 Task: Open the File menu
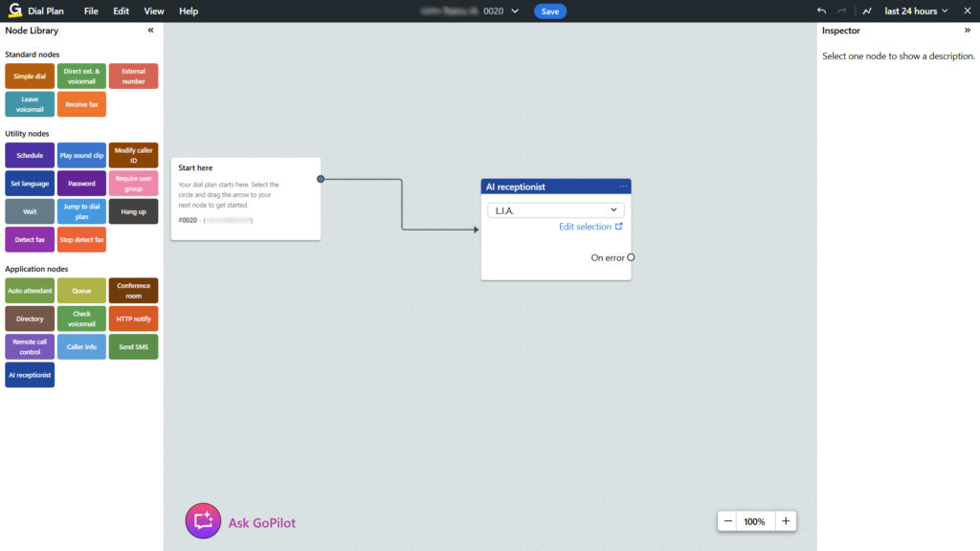(x=91, y=11)
